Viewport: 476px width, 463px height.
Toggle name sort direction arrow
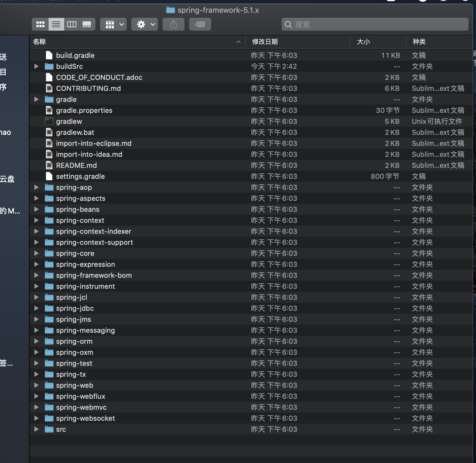(x=239, y=42)
